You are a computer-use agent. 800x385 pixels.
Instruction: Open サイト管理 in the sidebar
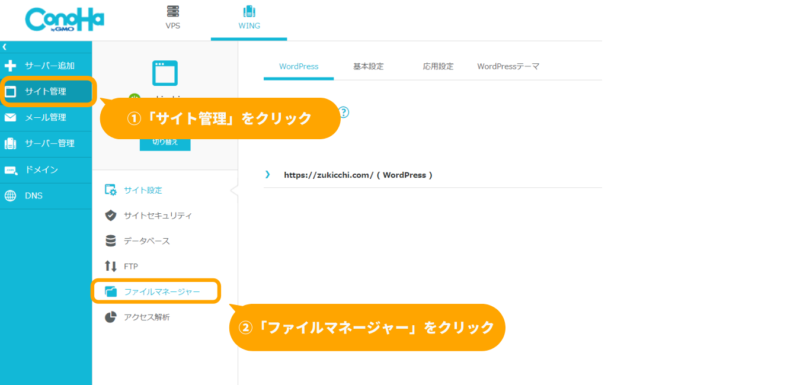click(x=46, y=92)
